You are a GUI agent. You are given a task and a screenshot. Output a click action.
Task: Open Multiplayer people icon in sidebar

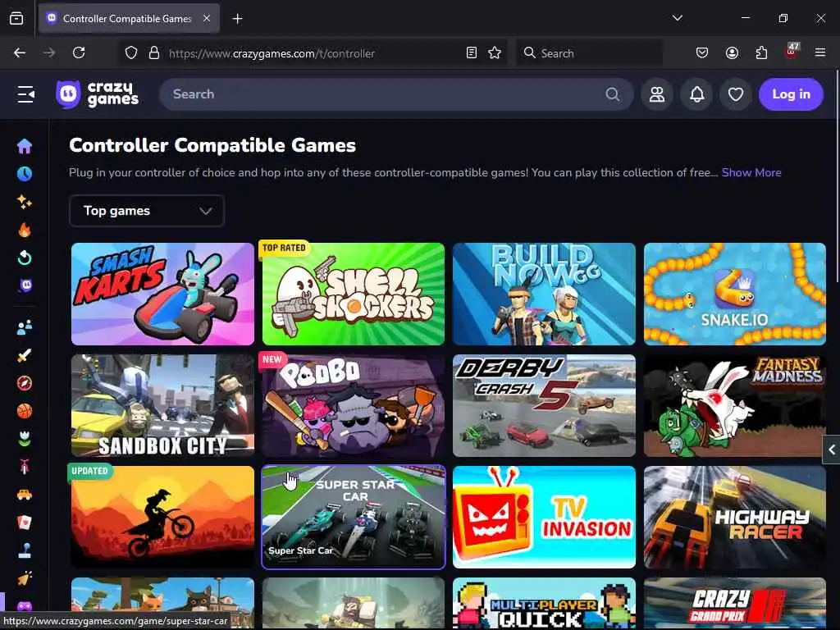24,327
